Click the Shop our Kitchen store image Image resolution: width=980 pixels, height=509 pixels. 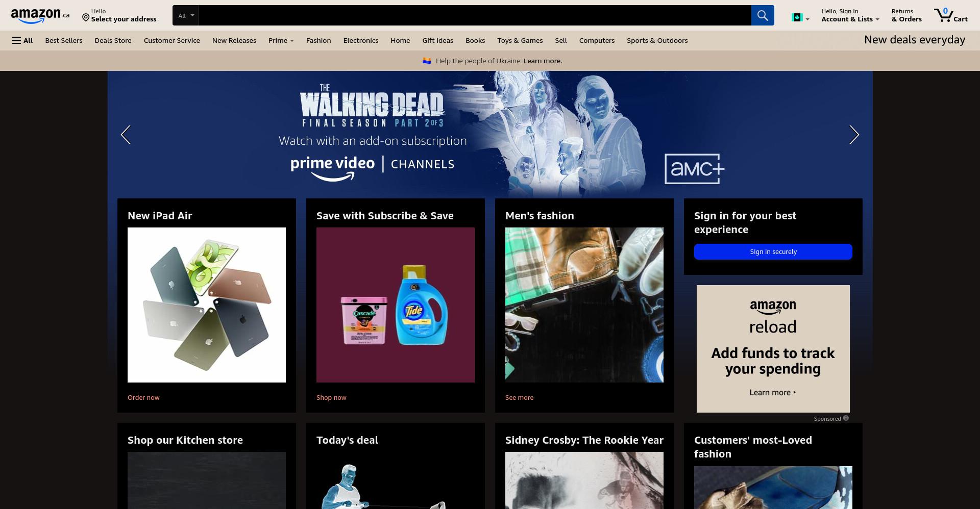[x=207, y=480]
